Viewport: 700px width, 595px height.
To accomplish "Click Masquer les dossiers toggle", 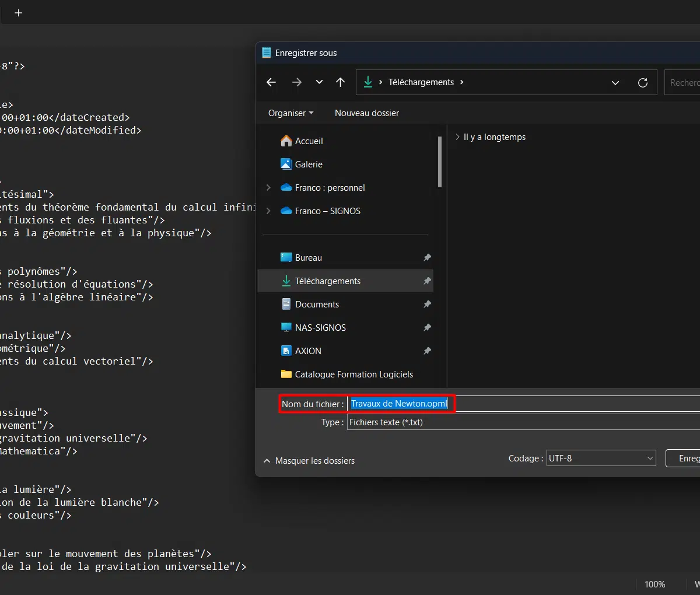I will click(x=309, y=461).
